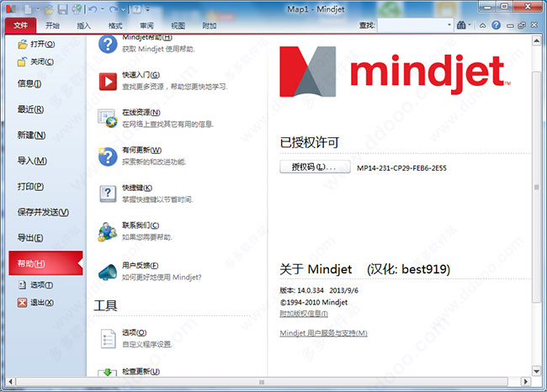547x392 pixels.
Task: Click the blue help icon in ribbon bar
Action: [496, 25]
